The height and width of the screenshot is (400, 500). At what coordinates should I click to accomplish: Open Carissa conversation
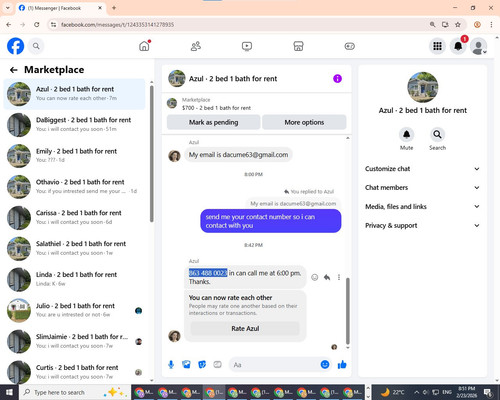tap(74, 218)
